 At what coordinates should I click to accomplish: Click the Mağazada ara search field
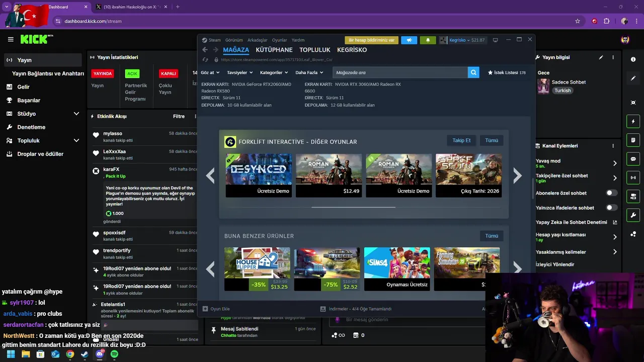tap(400, 72)
